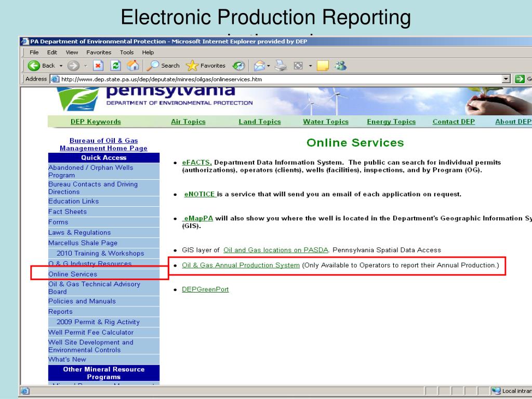Viewport: 532px width, 399px height.
Task: Click Abandoned / Orphan Wells Program link
Action: pos(90,171)
